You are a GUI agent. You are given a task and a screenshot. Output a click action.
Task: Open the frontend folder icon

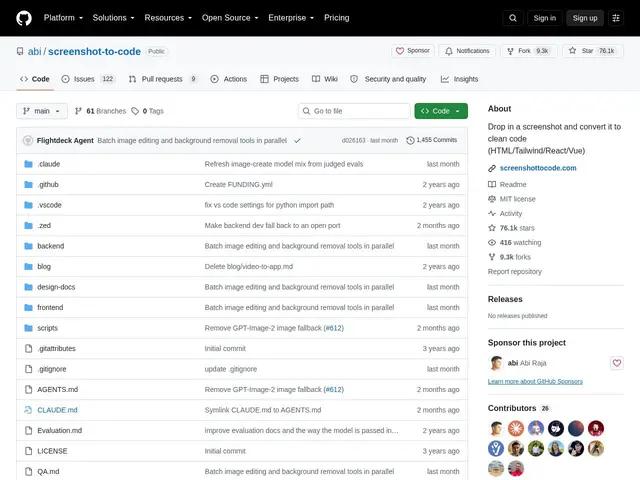coord(28,307)
